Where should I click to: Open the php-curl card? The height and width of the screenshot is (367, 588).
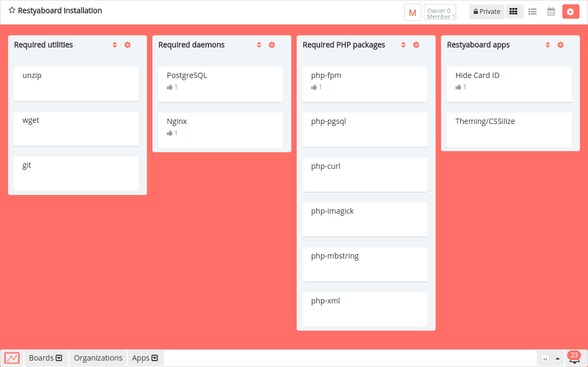(365, 175)
